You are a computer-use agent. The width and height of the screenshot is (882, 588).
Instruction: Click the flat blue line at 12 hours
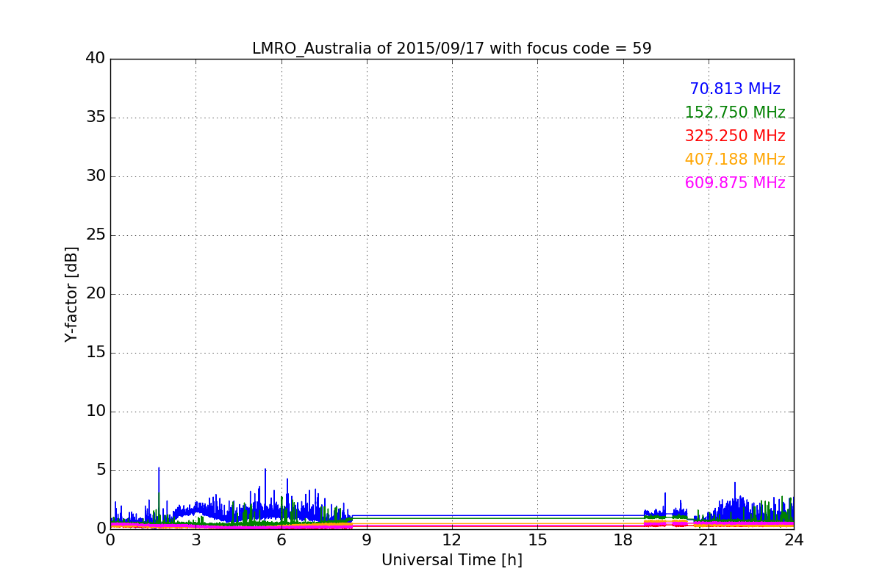[x=451, y=515]
